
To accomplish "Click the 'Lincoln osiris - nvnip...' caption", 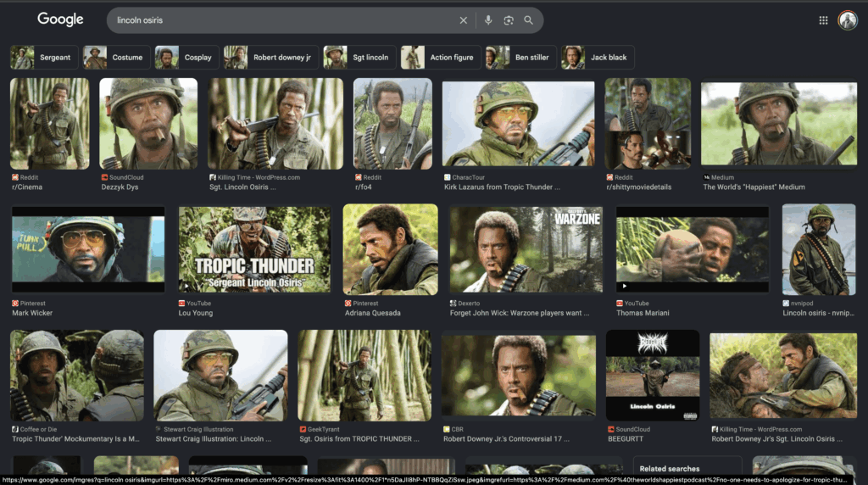I will click(x=818, y=313).
